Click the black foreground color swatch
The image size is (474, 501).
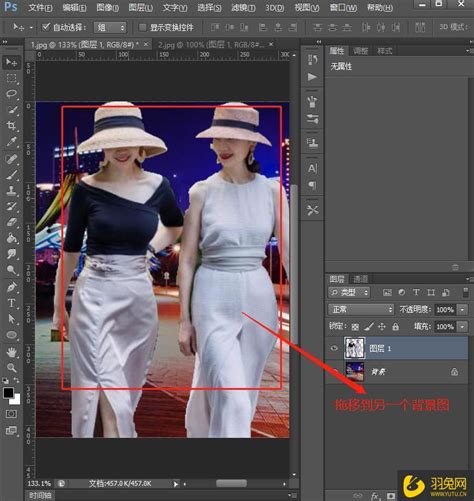coord(9,393)
